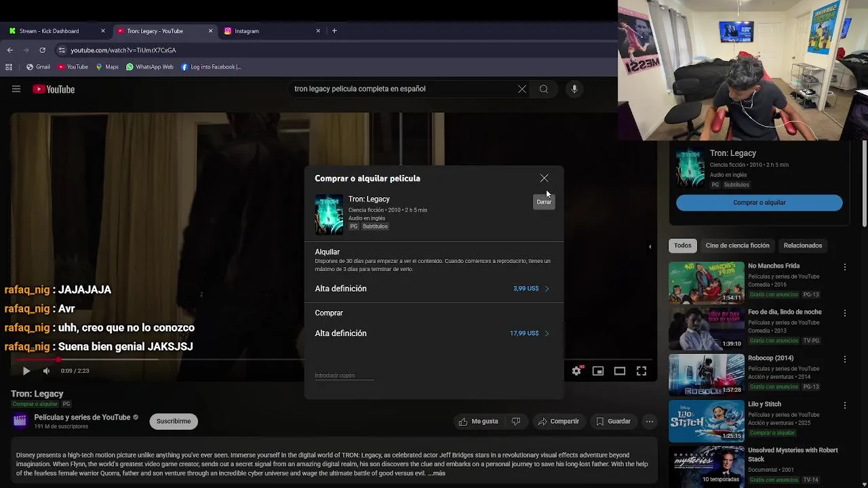This screenshot has width=868, height=488.
Task: Click the Introducir cupón field
Action: [x=344, y=375]
